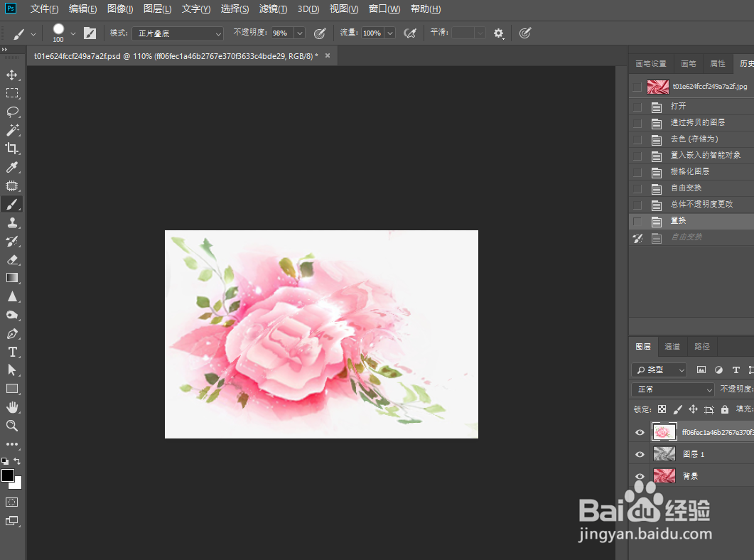Swap foreground and background colors
754x560 pixels.
pyautogui.click(x=17, y=461)
